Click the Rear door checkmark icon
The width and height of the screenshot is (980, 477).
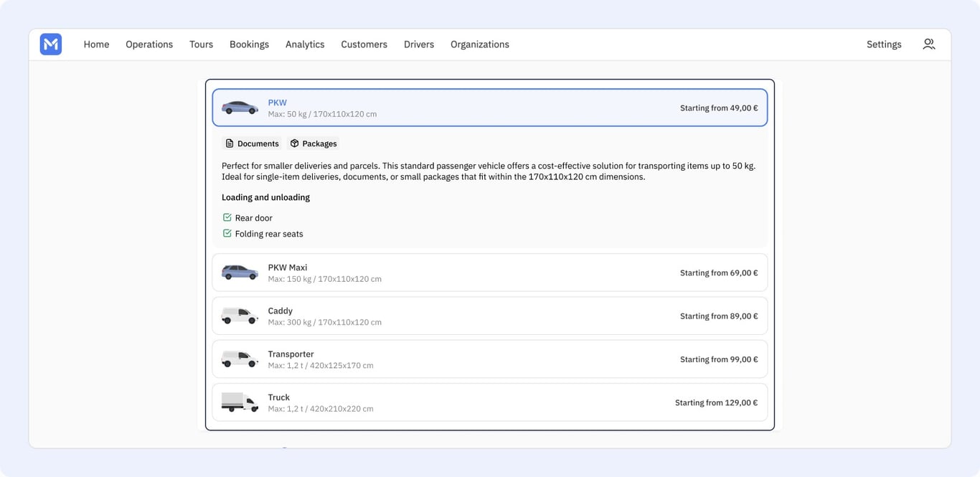pos(227,217)
